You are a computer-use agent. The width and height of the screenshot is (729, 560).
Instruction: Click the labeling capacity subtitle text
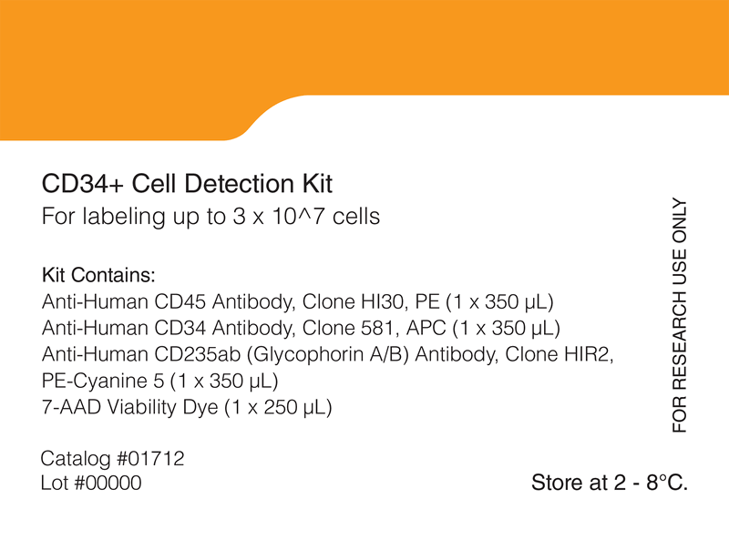210,217
